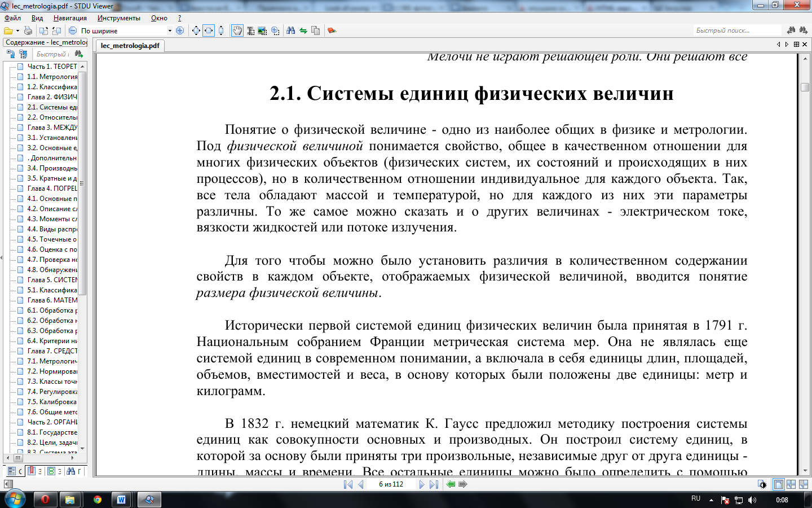
Task: Click the red book toolbar icon
Action: coord(332,30)
